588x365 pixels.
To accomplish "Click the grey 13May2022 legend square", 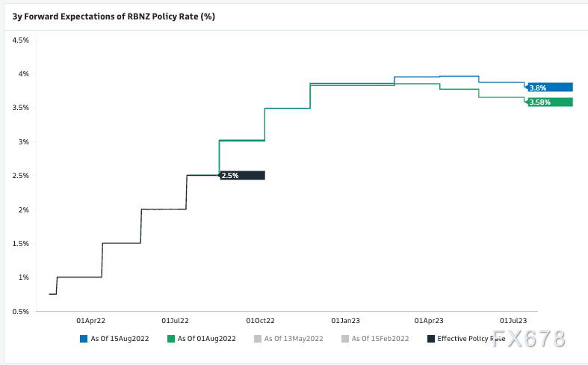I will [258, 339].
